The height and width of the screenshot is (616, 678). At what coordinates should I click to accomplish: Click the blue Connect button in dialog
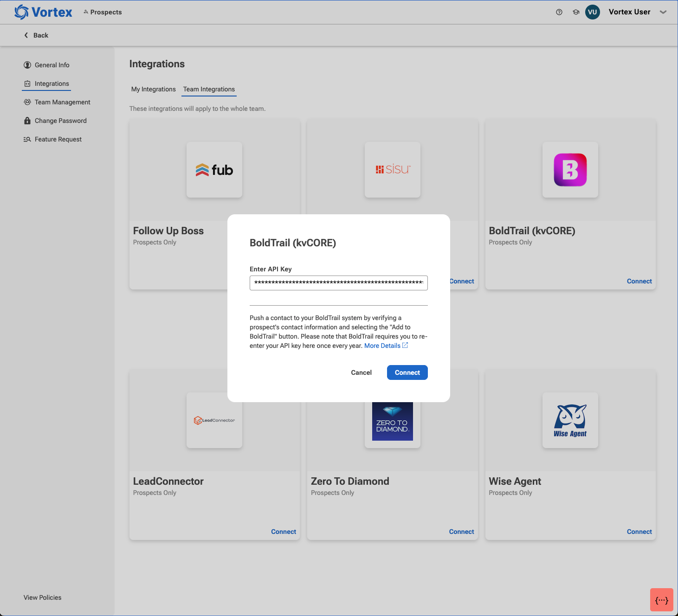click(x=407, y=372)
